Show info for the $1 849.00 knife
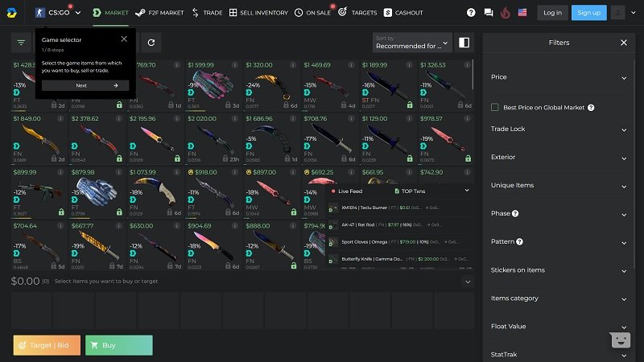This screenshot has height=362, width=644. pos(60,118)
